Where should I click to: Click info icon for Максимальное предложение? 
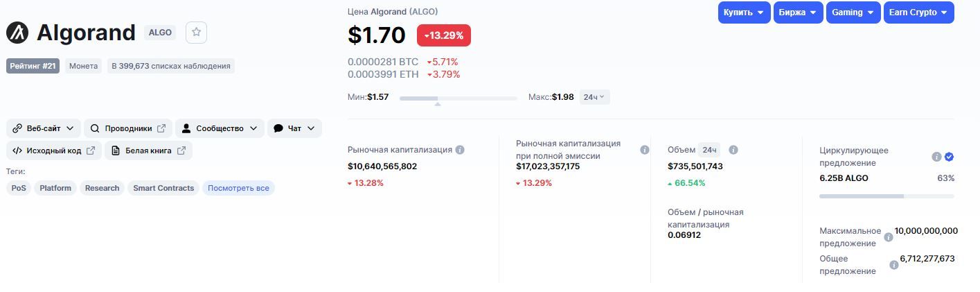889,237
